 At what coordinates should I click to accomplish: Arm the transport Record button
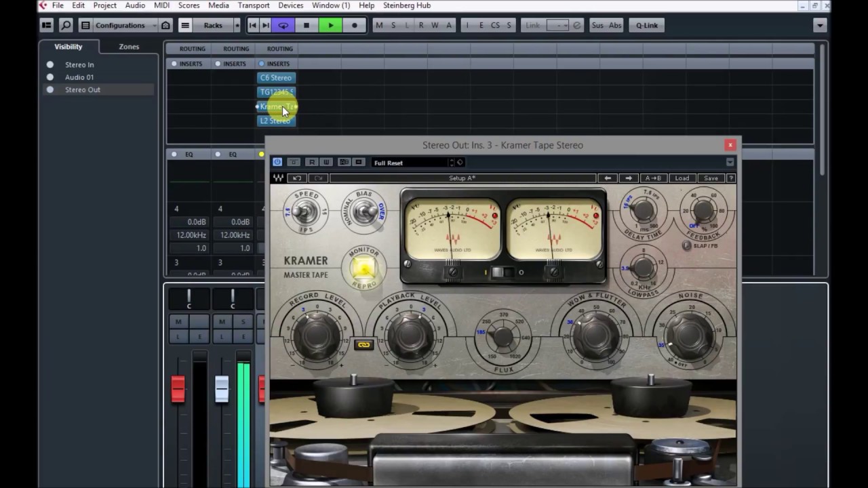[x=354, y=25]
